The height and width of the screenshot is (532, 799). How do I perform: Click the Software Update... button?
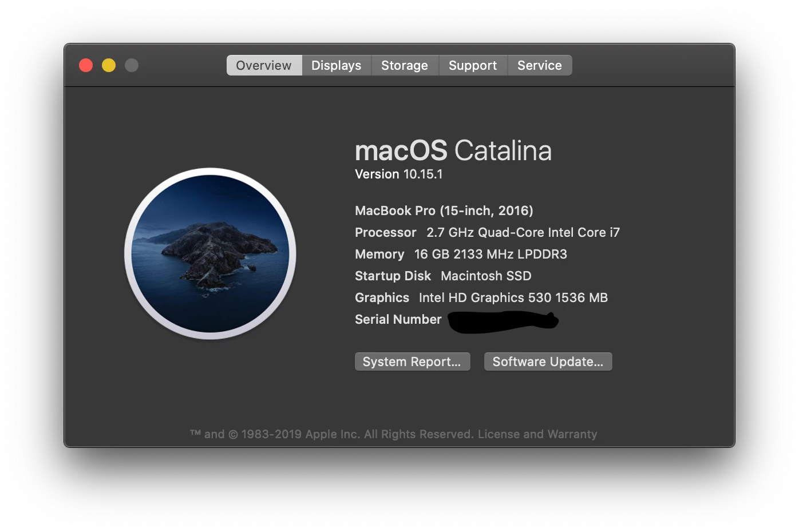click(x=548, y=362)
